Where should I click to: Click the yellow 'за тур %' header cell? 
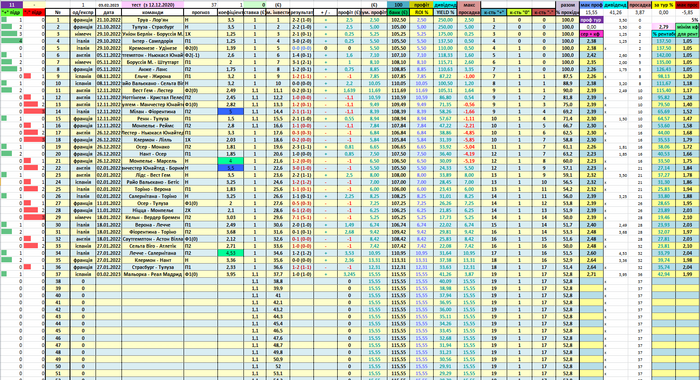(x=663, y=5)
